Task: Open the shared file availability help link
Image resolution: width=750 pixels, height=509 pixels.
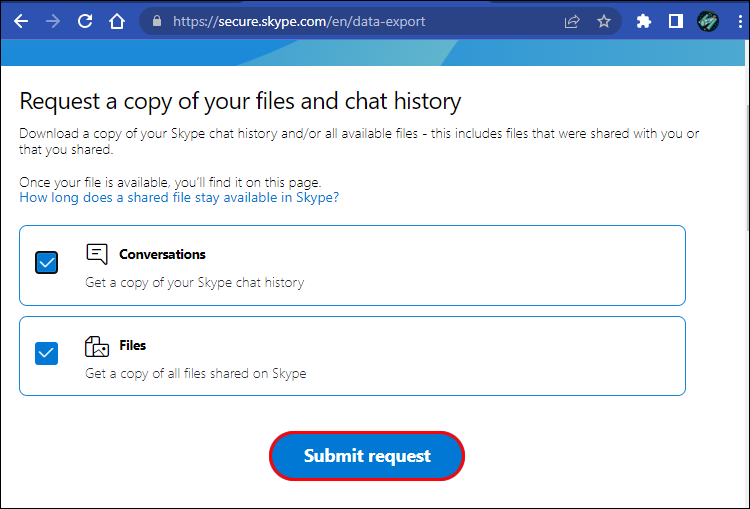Action: (x=179, y=198)
